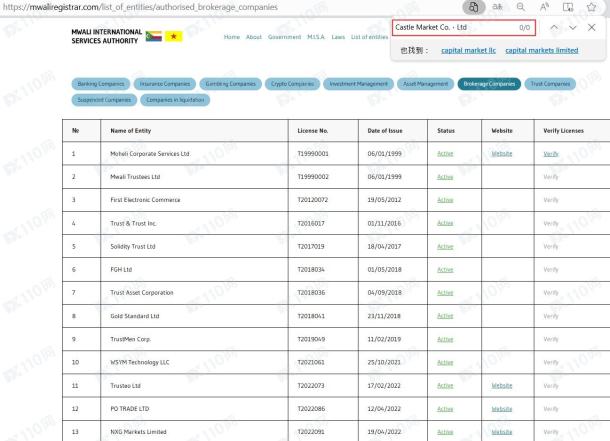
Task: Click Active status for TrustMen Corp.
Action: [445, 339]
